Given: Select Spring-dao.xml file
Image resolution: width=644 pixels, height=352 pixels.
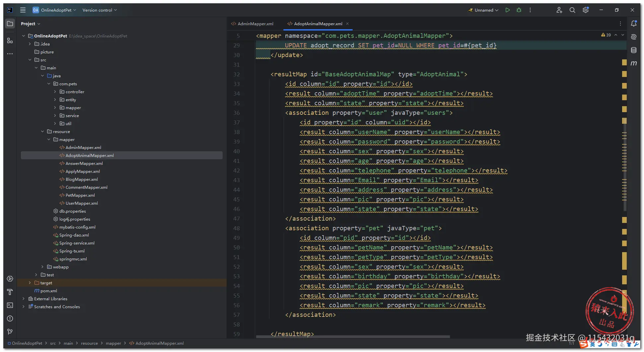Looking at the screenshot, I should 74,235.
